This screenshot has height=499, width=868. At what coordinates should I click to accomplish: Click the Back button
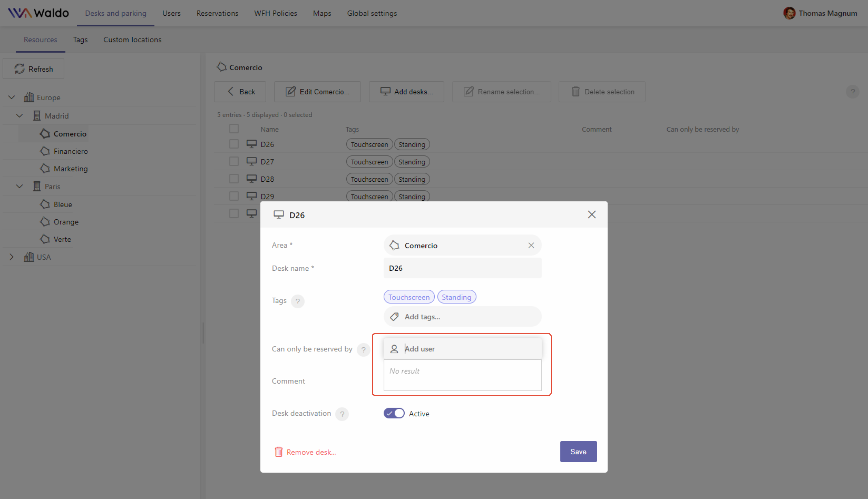pos(240,92)
